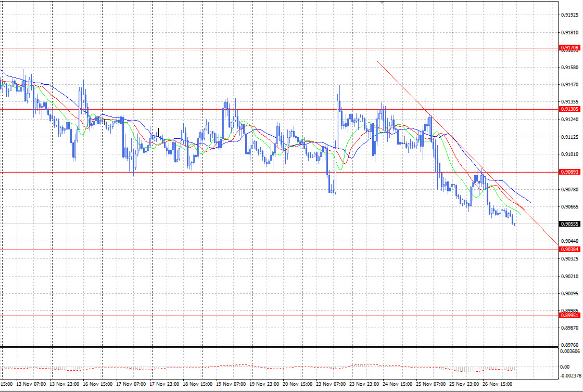Click the 13 Nov 07:00 time label

pyautogui.click(x=32, y=384)
